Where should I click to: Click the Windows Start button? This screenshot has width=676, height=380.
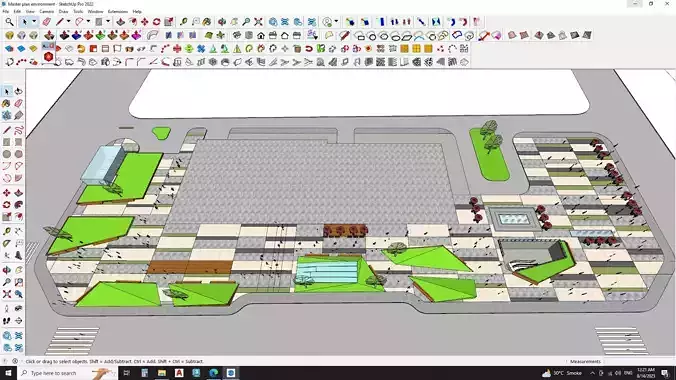point(8,373)
